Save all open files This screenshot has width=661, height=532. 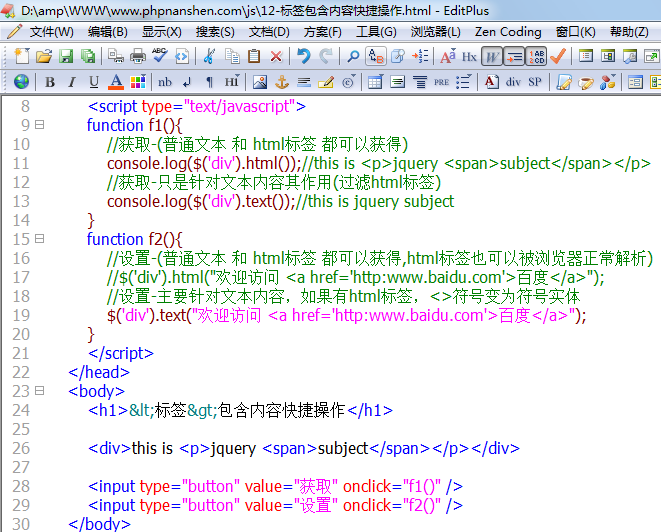click(x=88, y=56)
